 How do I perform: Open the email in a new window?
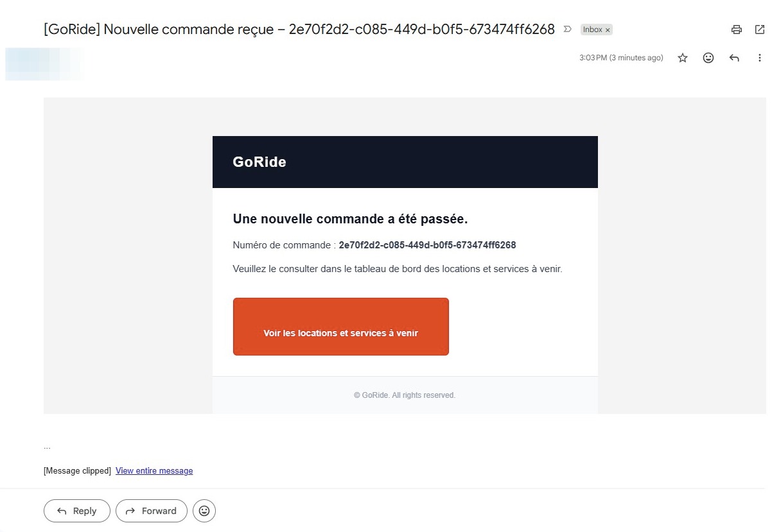[760, 30]
